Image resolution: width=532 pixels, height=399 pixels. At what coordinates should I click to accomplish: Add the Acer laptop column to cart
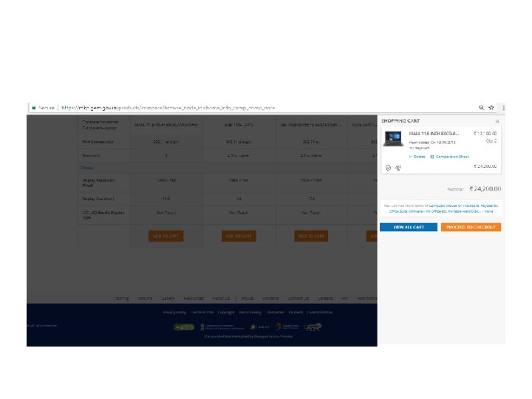[x=239, y=236]
